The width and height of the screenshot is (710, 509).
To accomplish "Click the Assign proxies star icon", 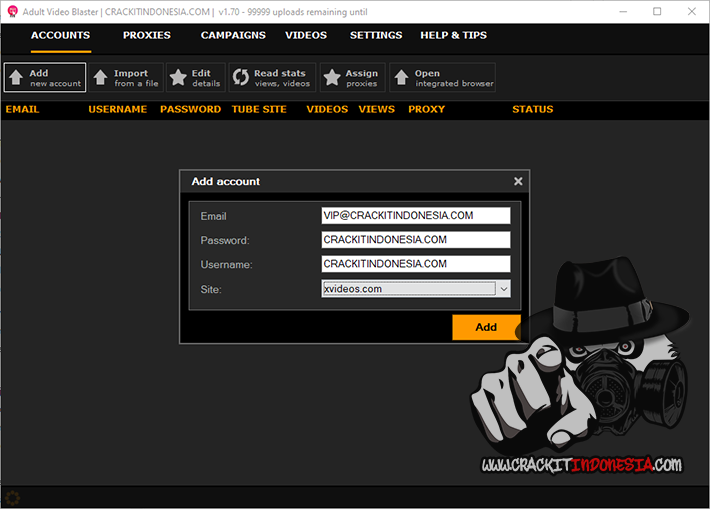I will [x=332, y=78].
